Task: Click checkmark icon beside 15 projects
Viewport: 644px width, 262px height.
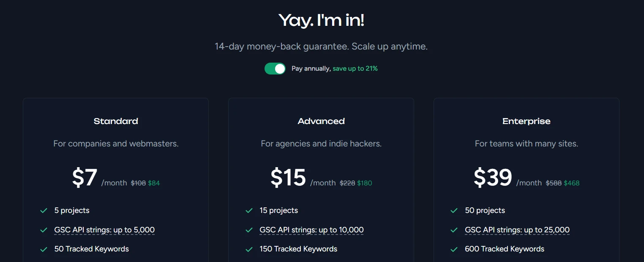Action: (x=249, y=210)
